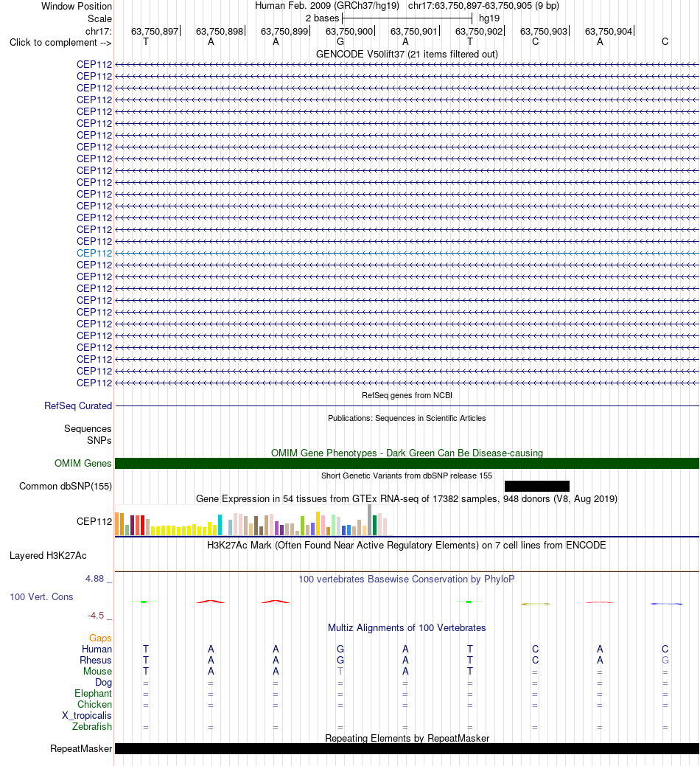Viewport: 700px width, 766px height.
Task: Click the 'Click to complement -->' label
Action: (x=60, y=43)
